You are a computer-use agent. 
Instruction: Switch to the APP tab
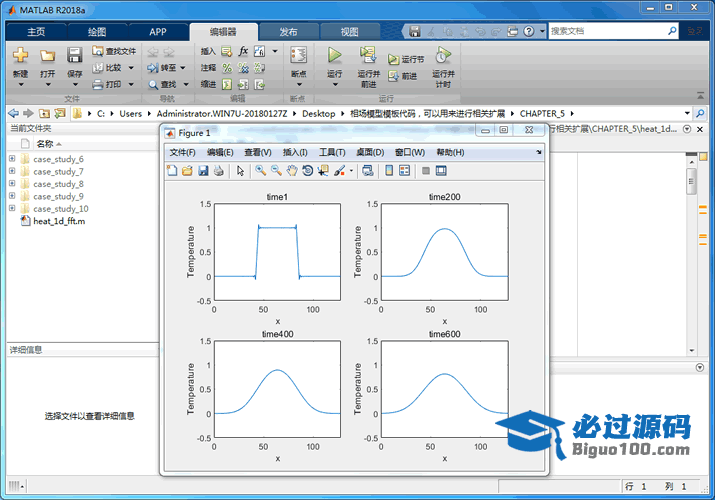point(158,32)
